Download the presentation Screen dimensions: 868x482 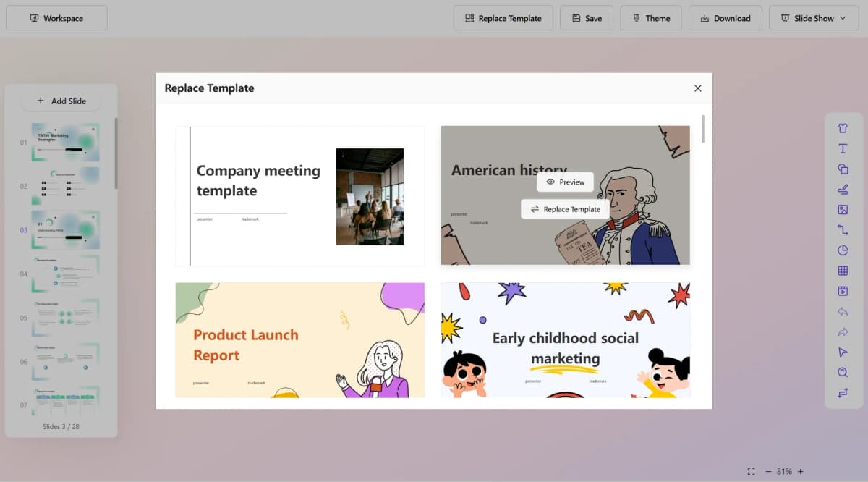725,18
